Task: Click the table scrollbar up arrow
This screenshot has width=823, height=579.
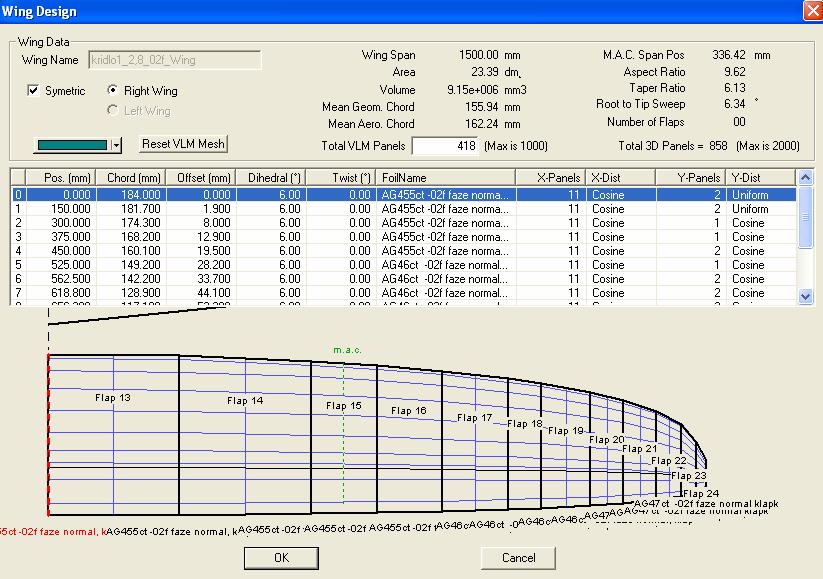Action: (x=806, y=177)
